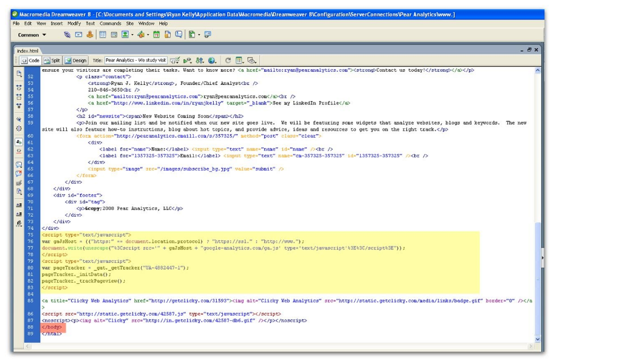Viewport: 622px width, 364px height.
Task: Click the Templates insert icon
Action: [x=192, y=35]
